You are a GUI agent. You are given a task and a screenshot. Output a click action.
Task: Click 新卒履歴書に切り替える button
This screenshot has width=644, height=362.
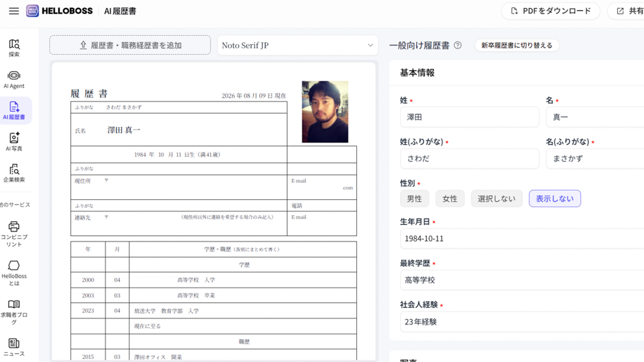click(x=517, y=45)
